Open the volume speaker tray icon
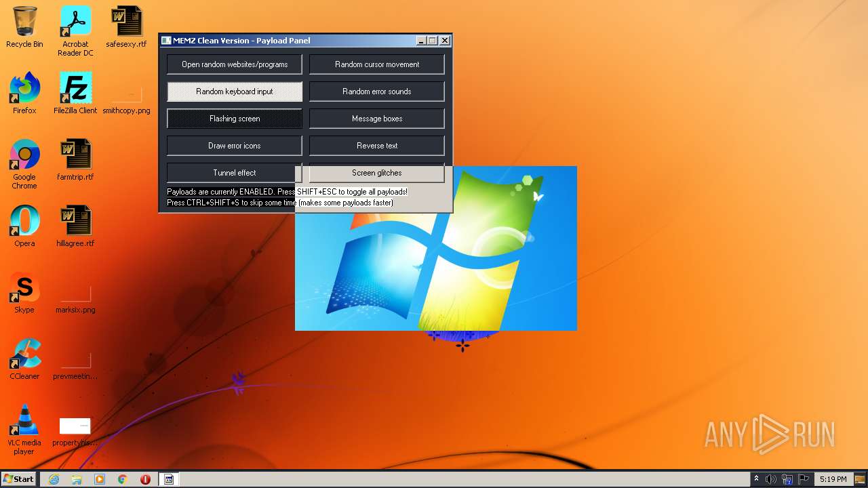 pos(771,479)
